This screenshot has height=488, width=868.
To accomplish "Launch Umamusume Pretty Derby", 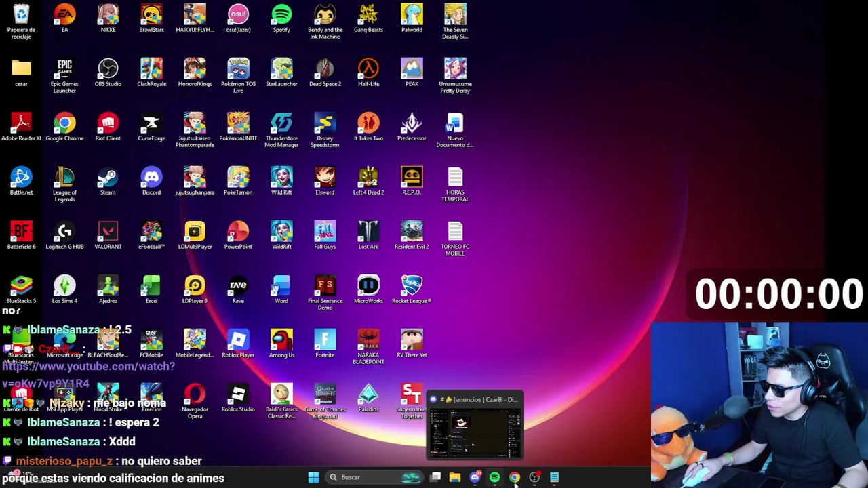I will tap(455, 76).
